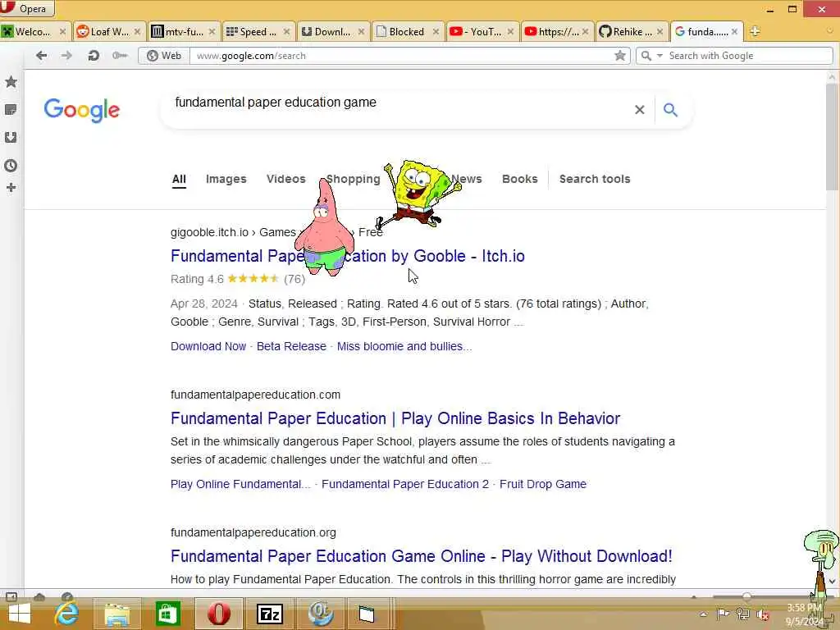Open the password manager key icon
840x630 pixels.
click(120, 55)
